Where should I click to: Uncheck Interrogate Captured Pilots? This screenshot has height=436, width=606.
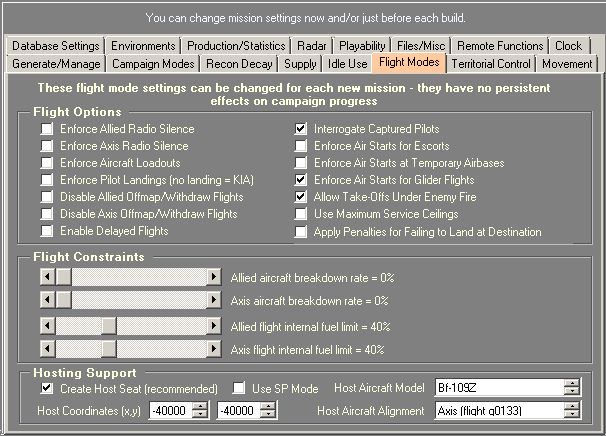[301, 129]
